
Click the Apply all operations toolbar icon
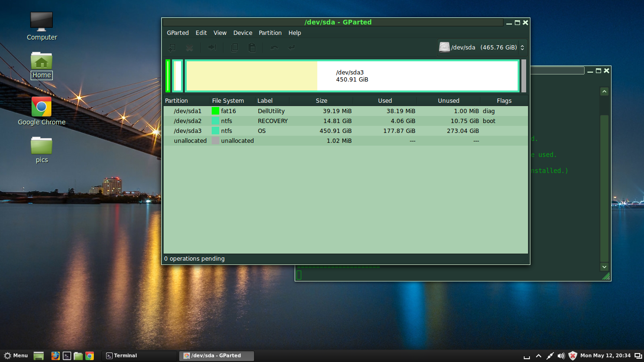(x=292, y=48)
